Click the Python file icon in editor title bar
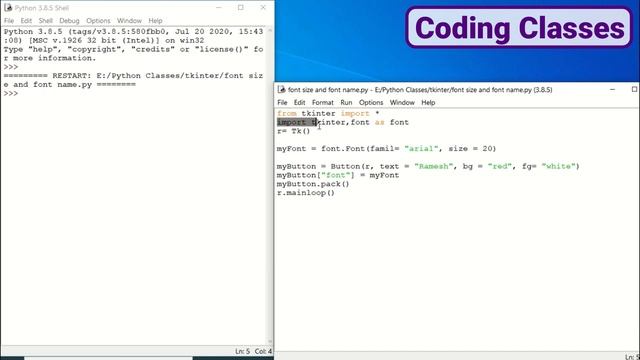The height and width of the screenshot is (360, 640). (x=281, y=89)
